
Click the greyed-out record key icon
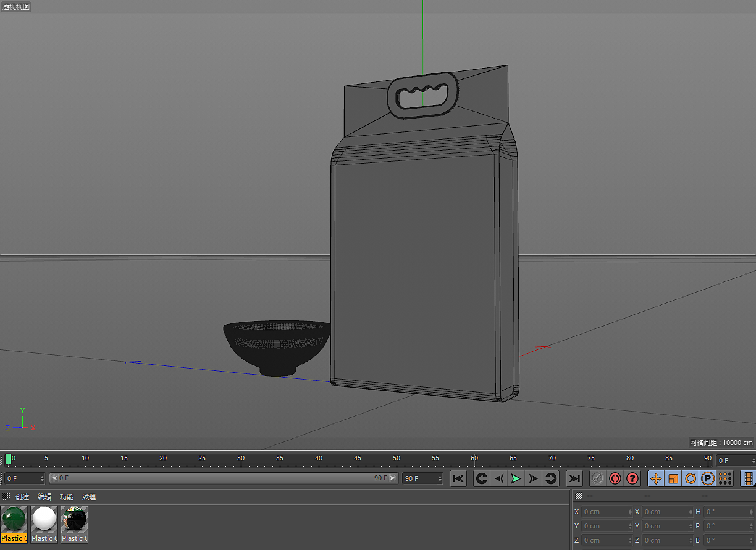pyautogui.click(x=598, y=478)
